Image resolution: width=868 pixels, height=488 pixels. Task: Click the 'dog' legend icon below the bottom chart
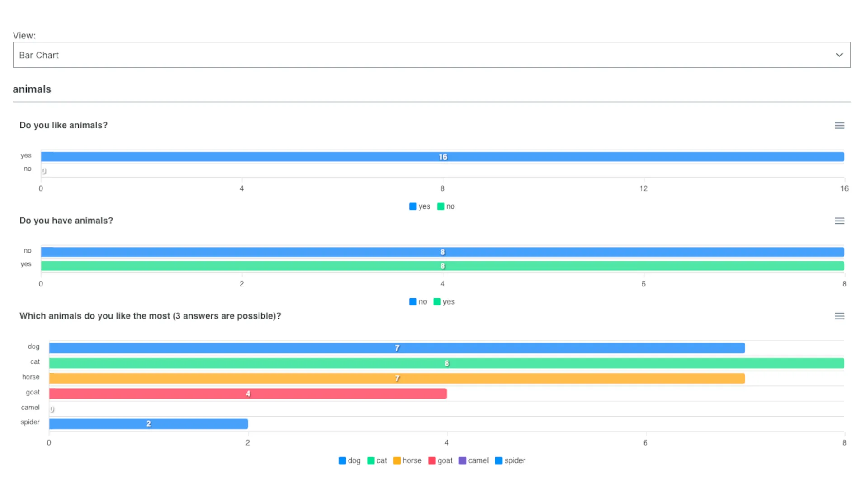pos(341,460)
